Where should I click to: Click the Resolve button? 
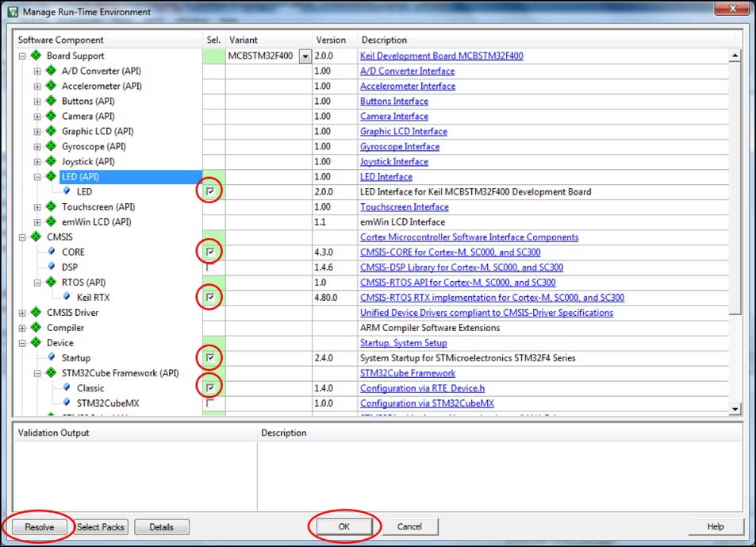40,526
